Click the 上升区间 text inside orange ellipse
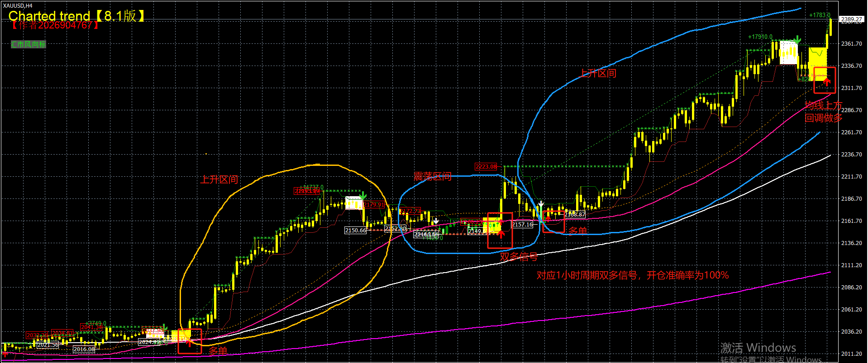 click(x=219, y=179)
